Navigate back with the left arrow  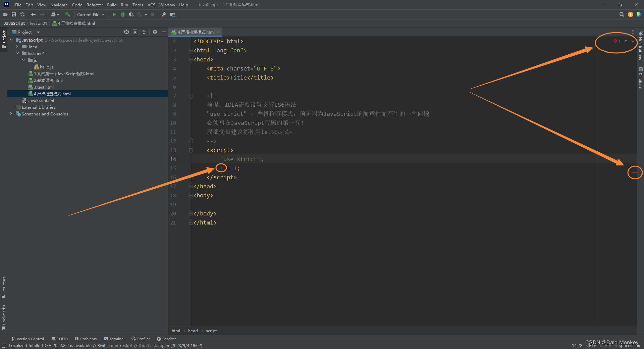33,14
